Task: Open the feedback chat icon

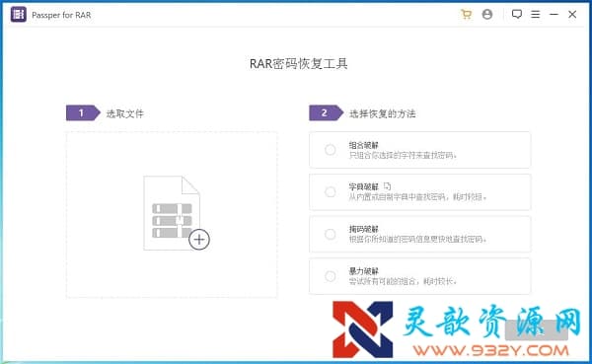Action: (x=517, y=15)
